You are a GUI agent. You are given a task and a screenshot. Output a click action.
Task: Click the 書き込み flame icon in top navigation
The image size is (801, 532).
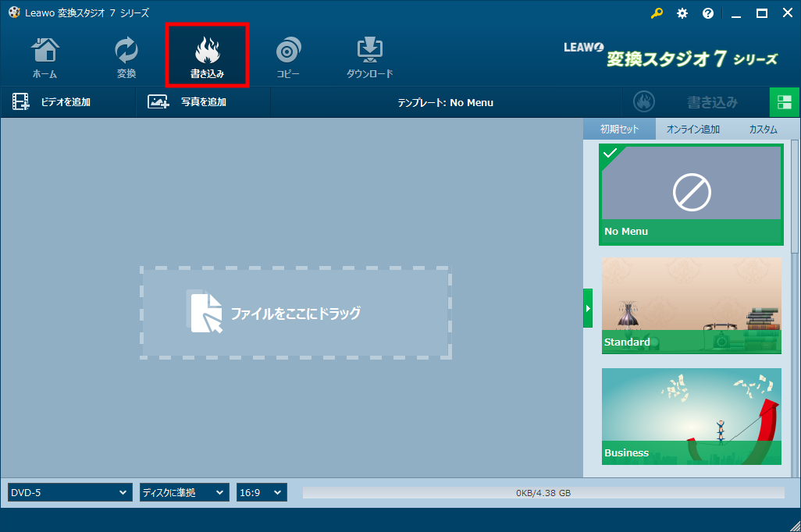pos(207,55)
